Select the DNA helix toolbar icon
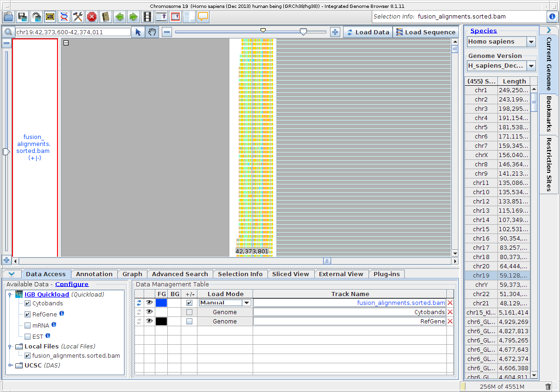The height and width of the screenshot is (392, 560). click(64, 17)
